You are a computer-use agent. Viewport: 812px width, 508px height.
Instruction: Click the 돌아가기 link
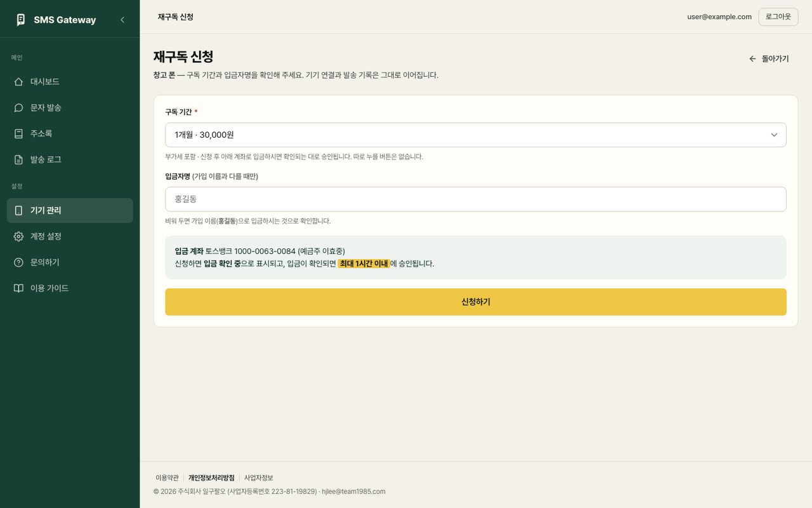coord(769,58)
